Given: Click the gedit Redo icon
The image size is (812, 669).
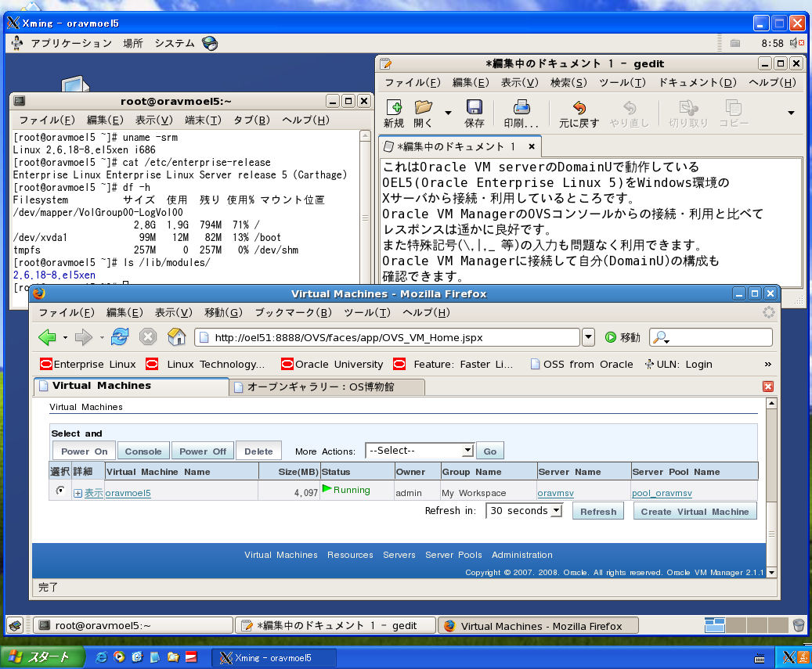Looking at the screenshot, I should click(x=630, y=107).
